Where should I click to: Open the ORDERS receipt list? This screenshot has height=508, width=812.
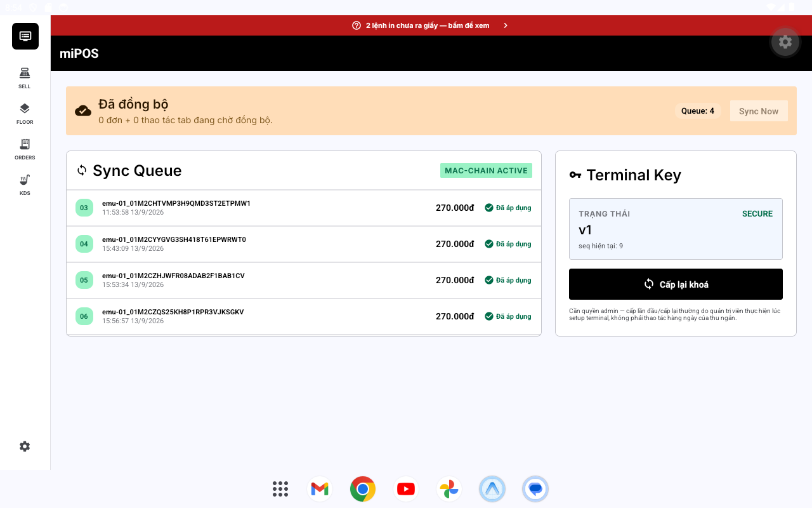point(25,149)
